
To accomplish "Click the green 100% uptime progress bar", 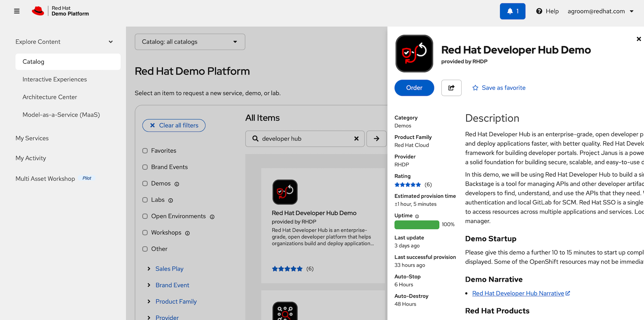I will coord(417,225).
